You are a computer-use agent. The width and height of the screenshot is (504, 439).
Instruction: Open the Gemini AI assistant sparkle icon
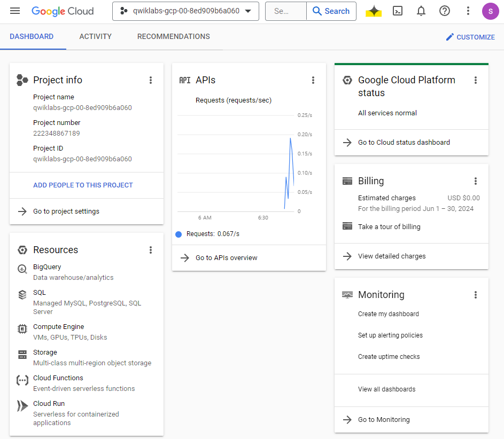pos(374,11)
